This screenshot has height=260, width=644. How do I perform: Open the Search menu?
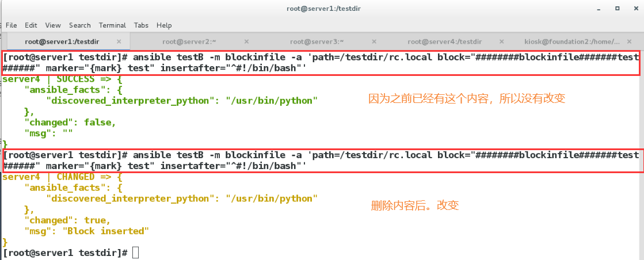(x=79, y=25)
